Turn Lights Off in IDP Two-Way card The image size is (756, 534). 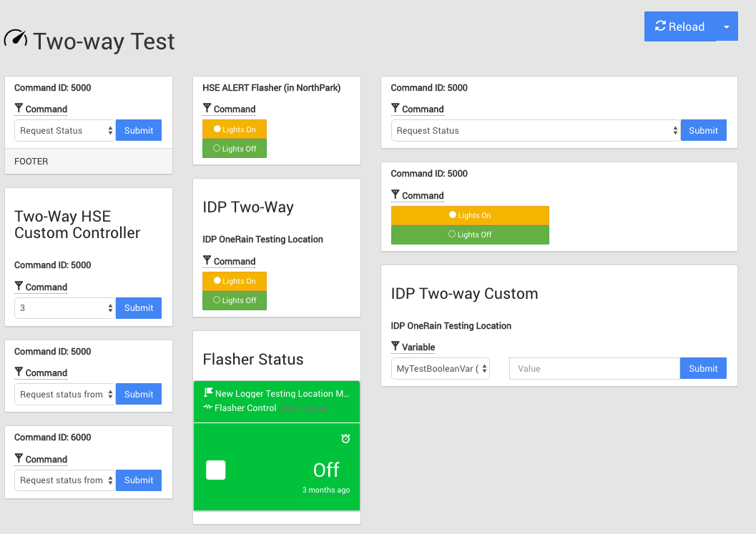[235, 300]
